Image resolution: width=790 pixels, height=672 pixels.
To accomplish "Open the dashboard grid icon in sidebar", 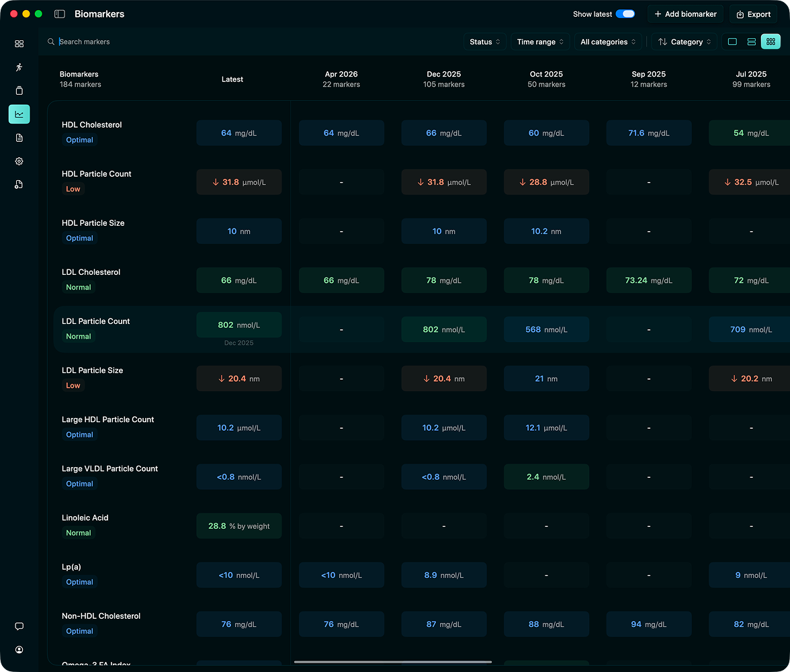I will pyautogui.click(x=19, y=44).
